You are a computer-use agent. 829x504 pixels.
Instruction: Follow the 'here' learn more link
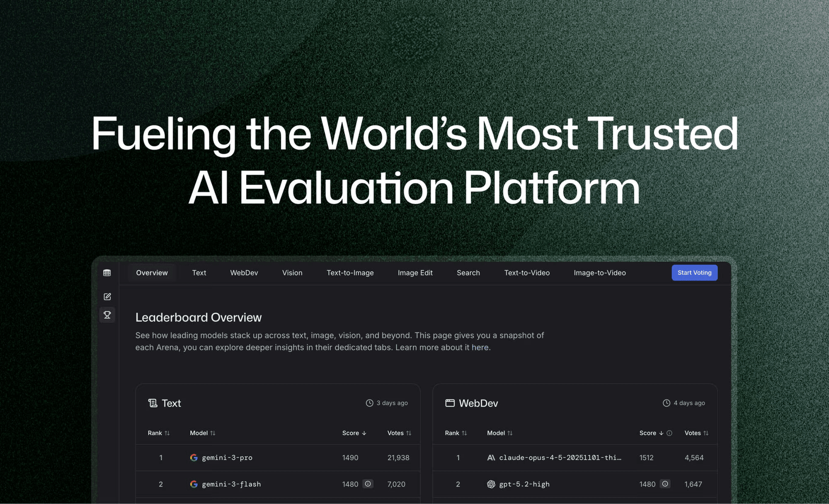tap(480, 347)
